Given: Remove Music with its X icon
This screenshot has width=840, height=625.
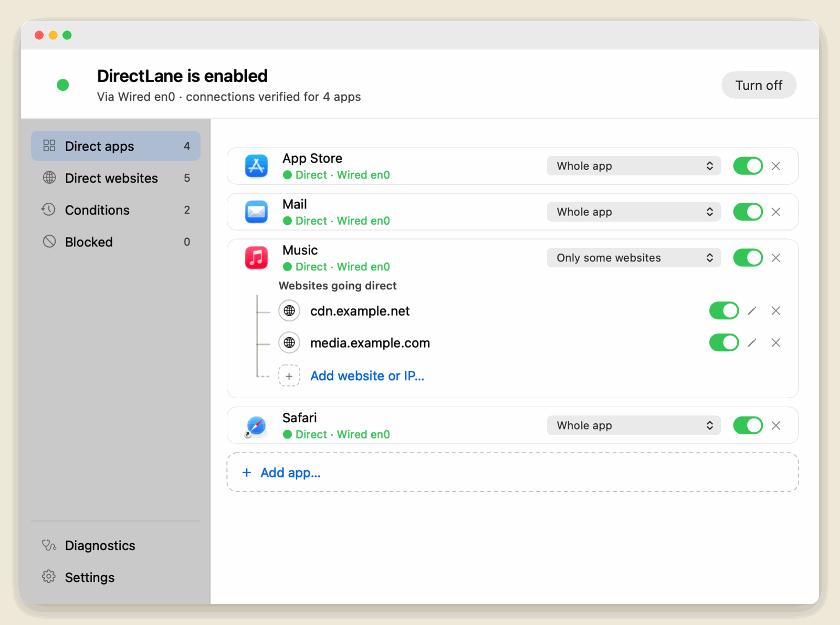Looking at the screenshot, I should (x=776, y=258).
